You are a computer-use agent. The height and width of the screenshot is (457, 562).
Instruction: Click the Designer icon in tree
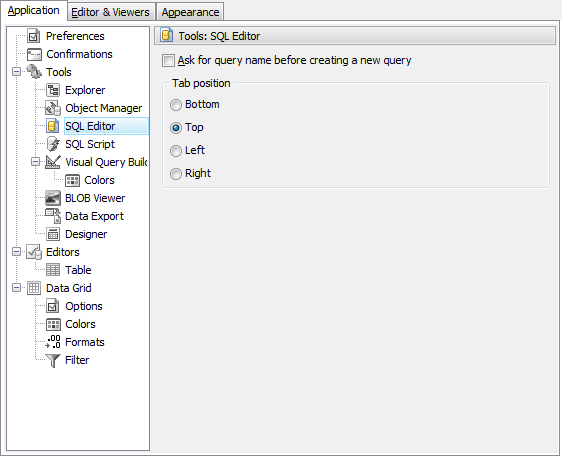[53, 234]
